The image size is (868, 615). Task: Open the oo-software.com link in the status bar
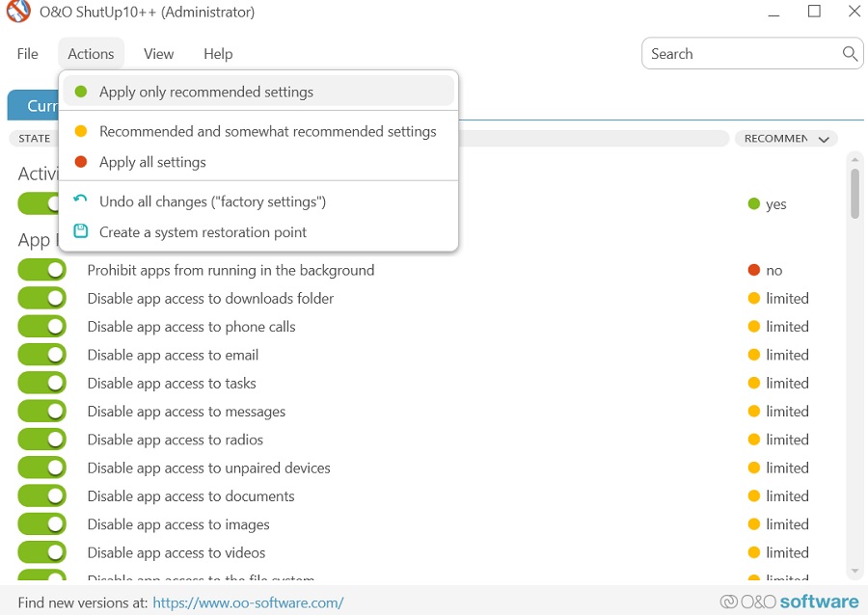pos(248,602)
